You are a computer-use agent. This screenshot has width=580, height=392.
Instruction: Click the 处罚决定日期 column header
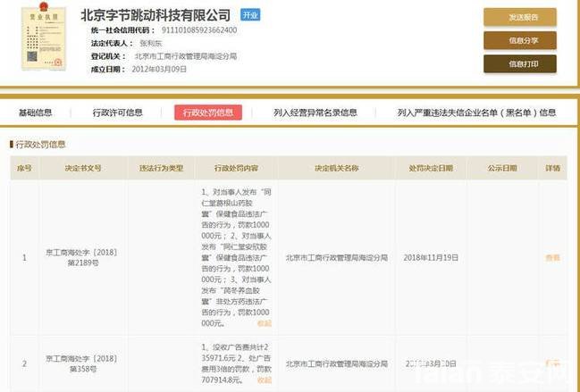coord(431,168)
